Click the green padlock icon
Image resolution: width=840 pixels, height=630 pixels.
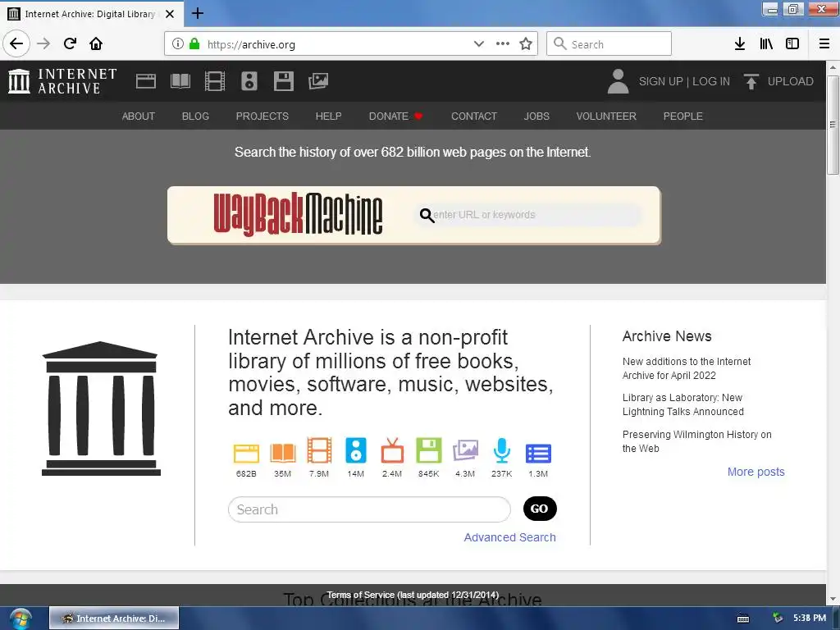pos(194,44)
